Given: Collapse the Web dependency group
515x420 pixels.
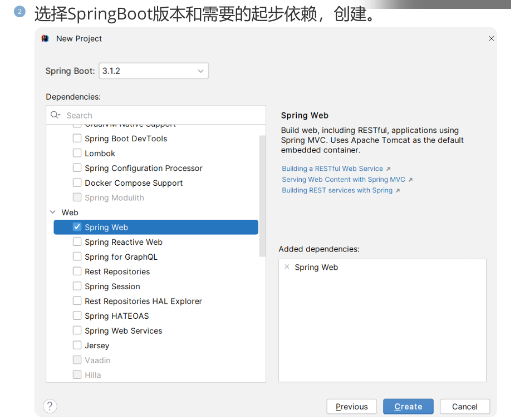Looking at the screenshot, I should coord(52,213).
